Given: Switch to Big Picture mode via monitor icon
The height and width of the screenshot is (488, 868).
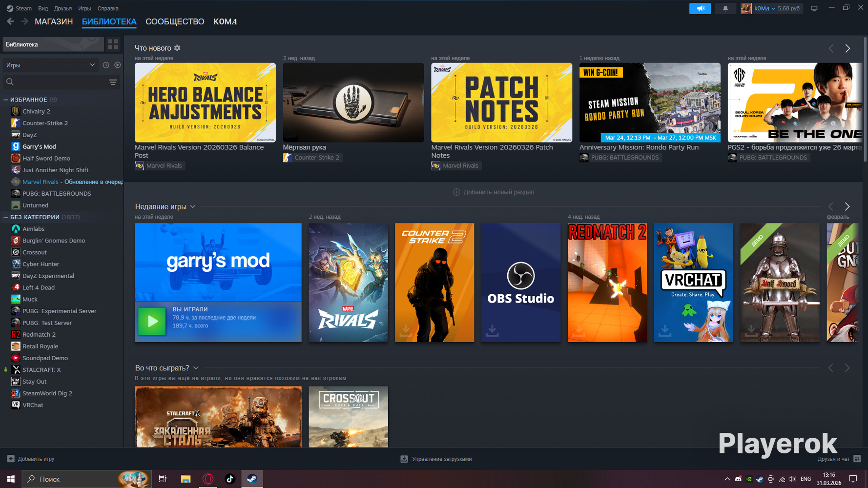Looking at the screenshot, I should pyautogui.click(x=814, y=8).
